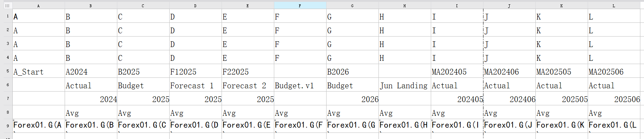Screen dimensions: 644x139
Task: Click the 2024 value cell
Action: (91, 99)
